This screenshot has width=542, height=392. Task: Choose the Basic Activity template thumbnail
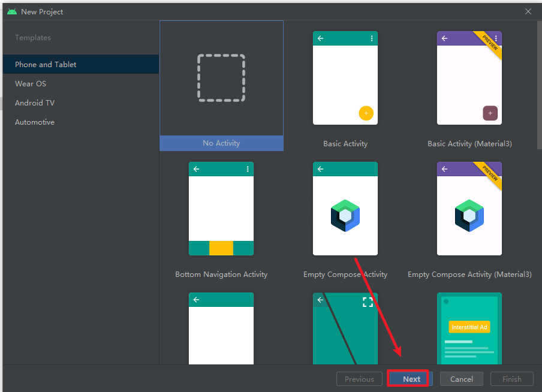pos(345,78)
